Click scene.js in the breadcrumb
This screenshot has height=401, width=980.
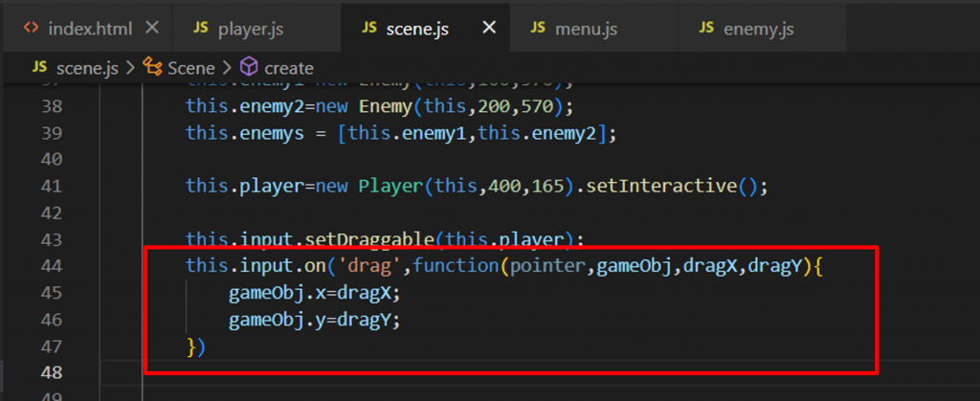coord(87,67)
